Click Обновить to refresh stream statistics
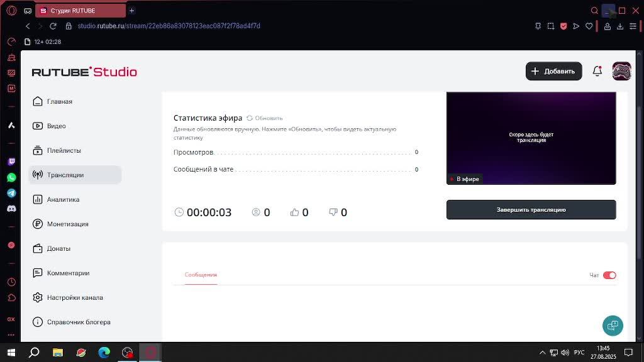The width and height of the screenshot is (644, 362). coord(265,118)
